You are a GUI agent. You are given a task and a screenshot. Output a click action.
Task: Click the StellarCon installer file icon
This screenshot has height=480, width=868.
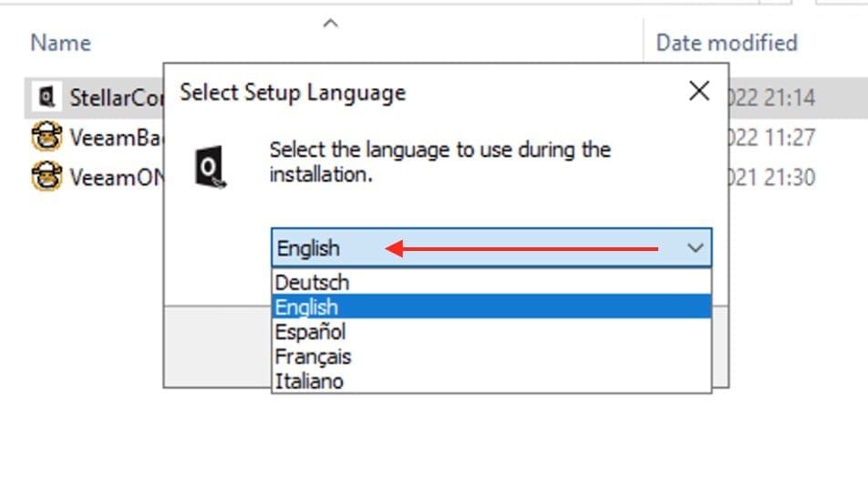coord(44,97)
